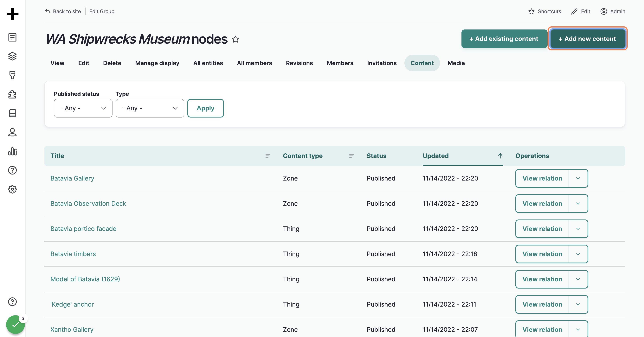
Task: Open the Published status dropdown
Action: (x=83, y=108)
